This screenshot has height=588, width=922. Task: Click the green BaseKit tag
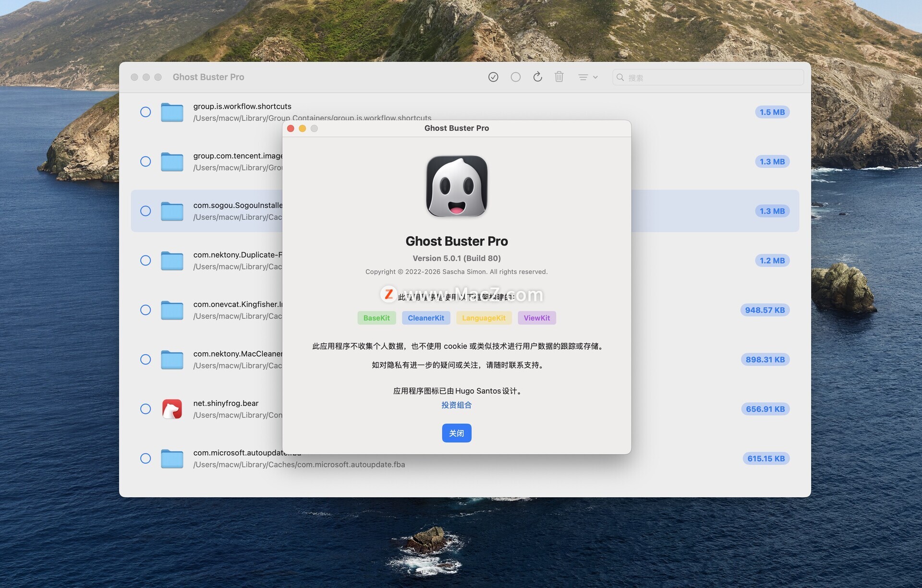pyautogui.click(x=376, y=318)
